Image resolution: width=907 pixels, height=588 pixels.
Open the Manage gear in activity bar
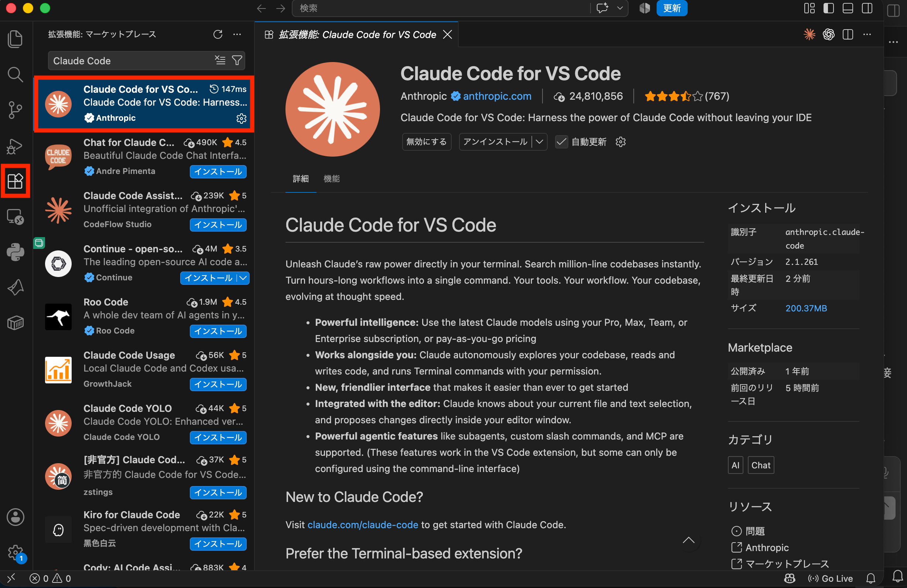click(15, 552)
